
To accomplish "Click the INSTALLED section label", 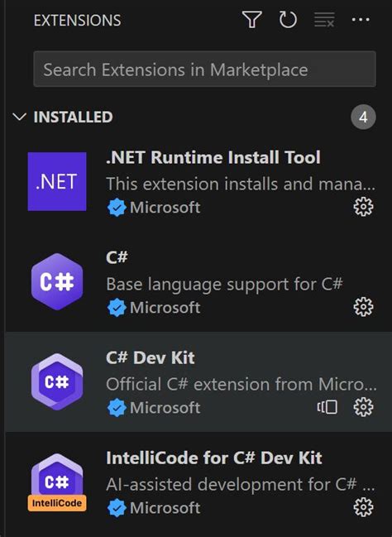I will tap(74, 117).
